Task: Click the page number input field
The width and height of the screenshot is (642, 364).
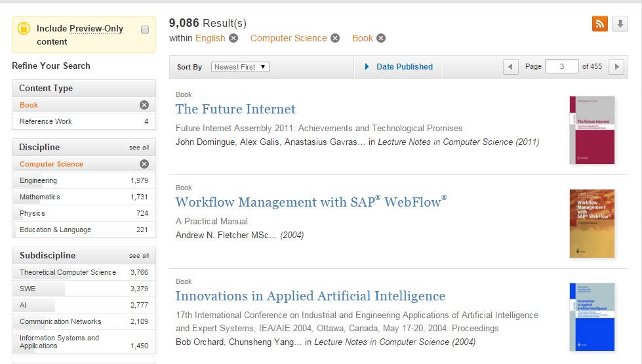Action: coord(562,66)
